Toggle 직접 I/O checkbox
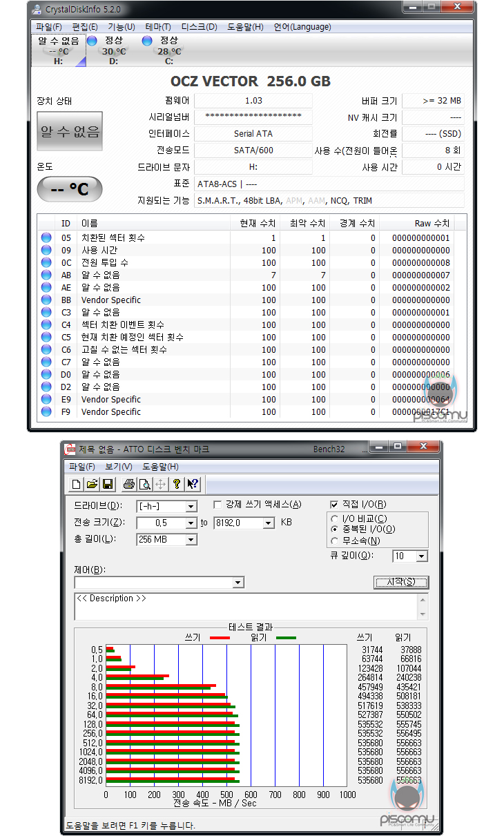The image size is (504, 836). tap(335, 505)
